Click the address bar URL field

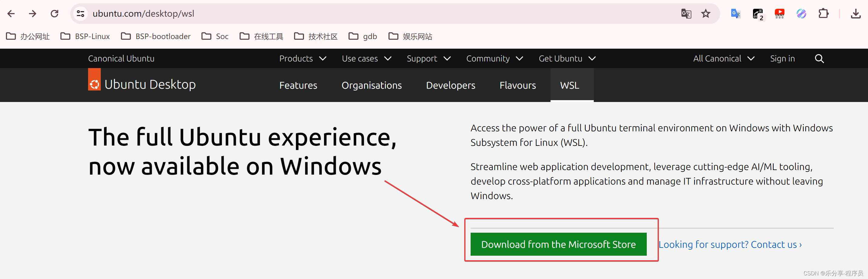[143, 14]
